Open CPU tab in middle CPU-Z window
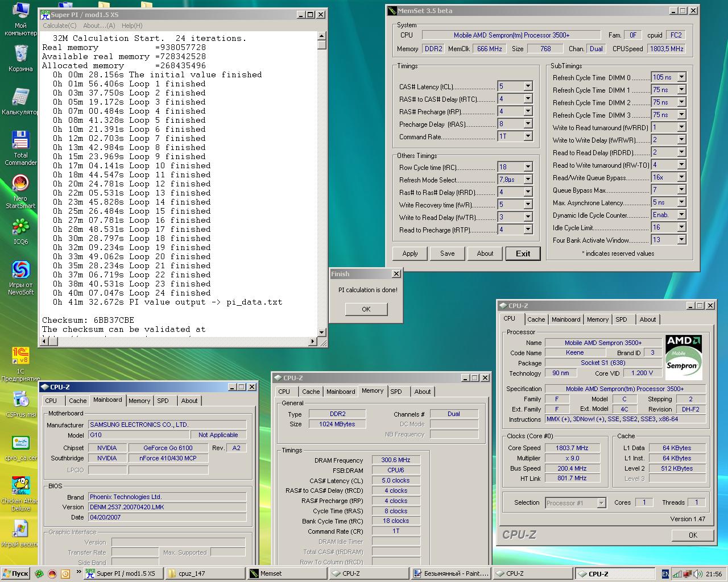 pos(284,392)
